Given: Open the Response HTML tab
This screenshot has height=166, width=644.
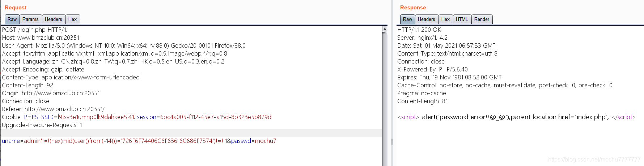Looking at the screenshot, I should tap(462, 19).
